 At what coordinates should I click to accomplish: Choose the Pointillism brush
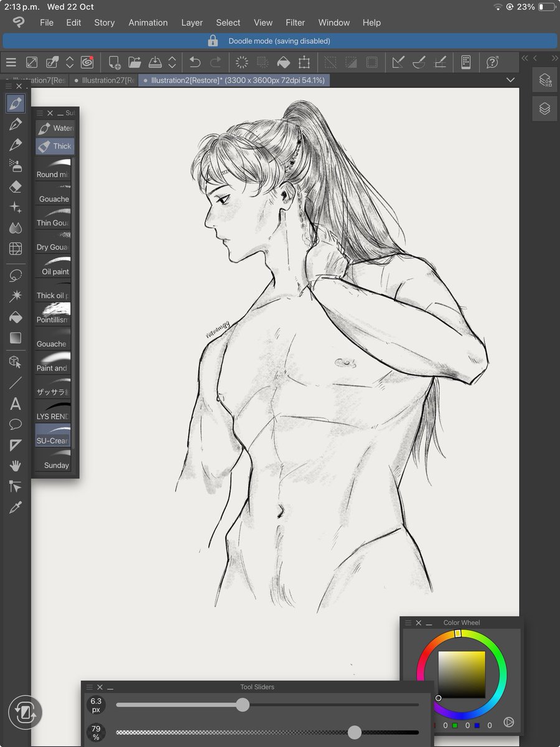[54, 314]
